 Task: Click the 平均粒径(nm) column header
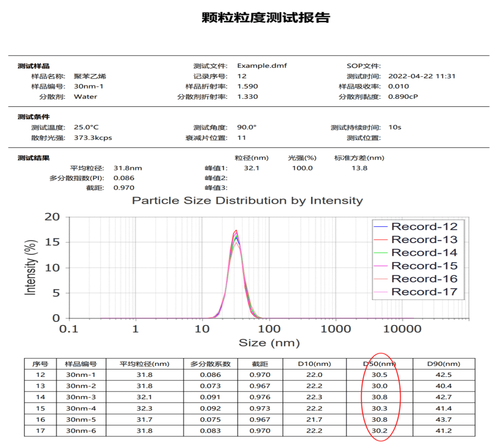coord(144,364)
